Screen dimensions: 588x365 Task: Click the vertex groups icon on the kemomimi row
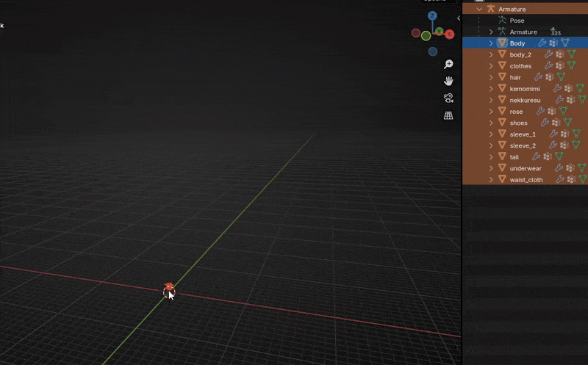point(568,88)
